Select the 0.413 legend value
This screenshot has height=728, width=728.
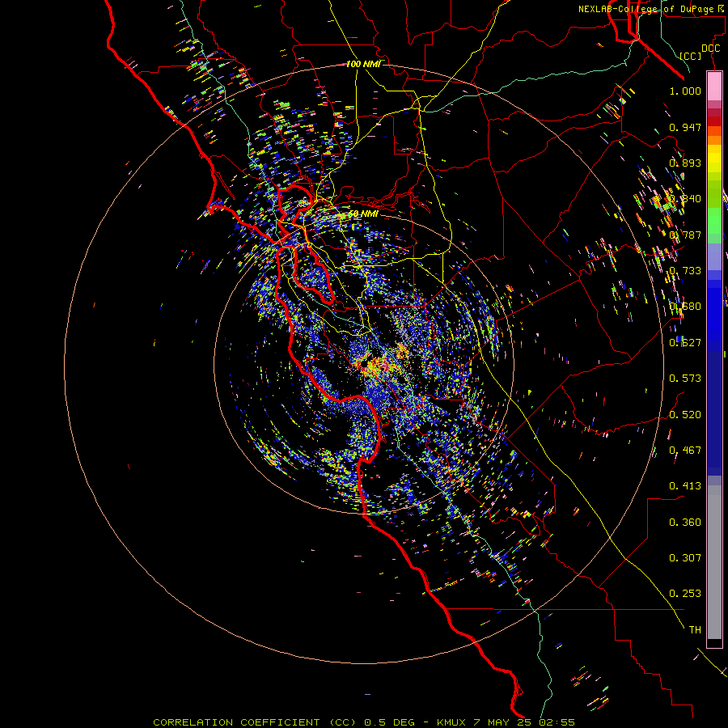click(x=685, y=486)
